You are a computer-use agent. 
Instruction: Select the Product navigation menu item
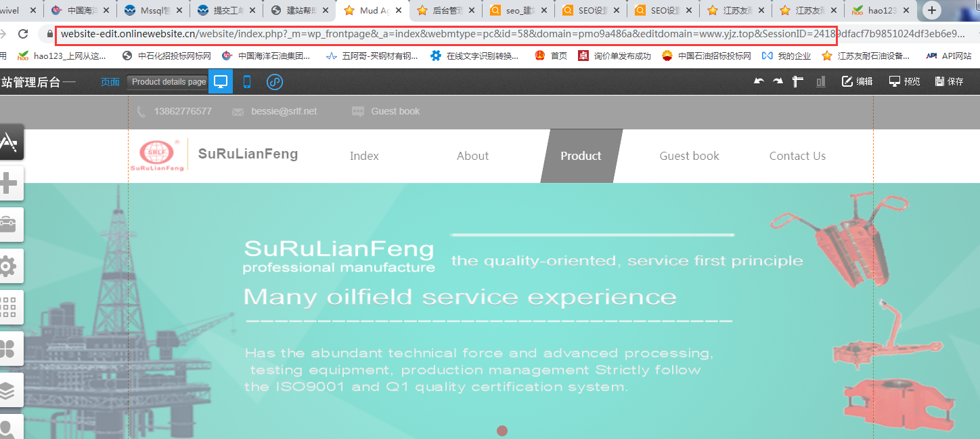coord(581,156)
